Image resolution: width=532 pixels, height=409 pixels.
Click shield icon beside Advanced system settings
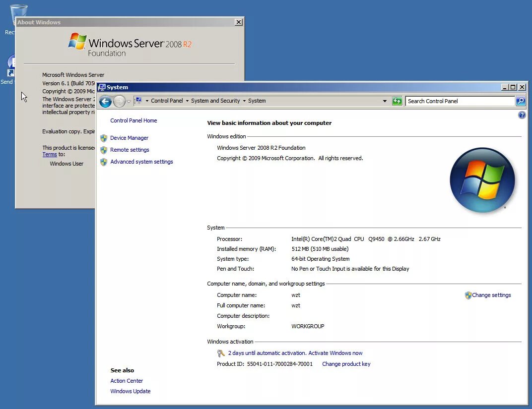click(104, 162)
